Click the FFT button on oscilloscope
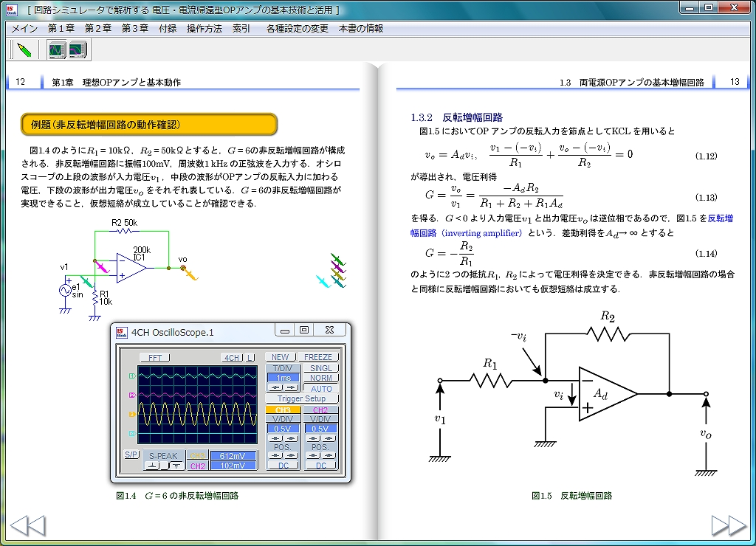This screenshot has width=756, height=546. click(155, 358)
